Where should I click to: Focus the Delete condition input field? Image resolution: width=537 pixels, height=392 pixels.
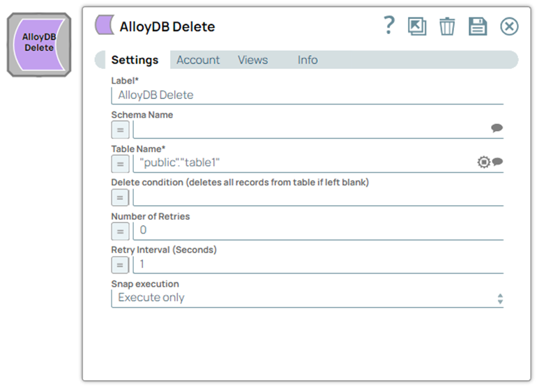(317, 197)
